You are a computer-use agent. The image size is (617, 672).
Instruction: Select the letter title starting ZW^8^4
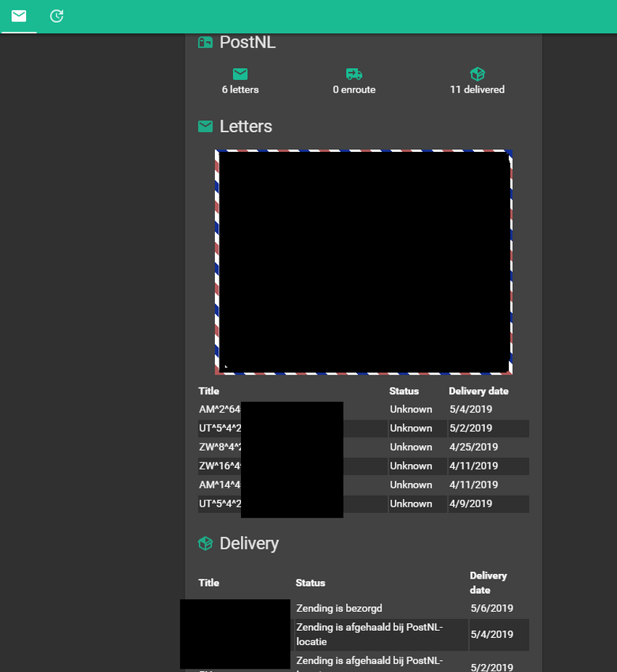pyautogui.click(x=220, y=447)
